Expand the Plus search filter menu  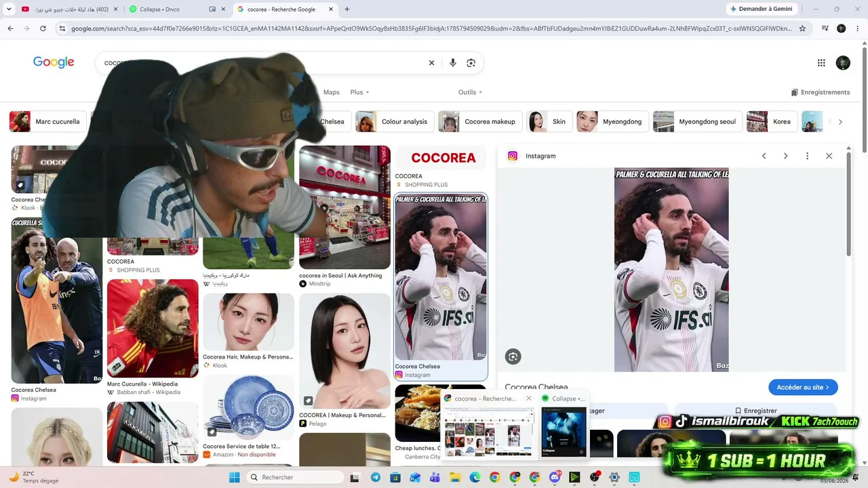click(360, 92)
